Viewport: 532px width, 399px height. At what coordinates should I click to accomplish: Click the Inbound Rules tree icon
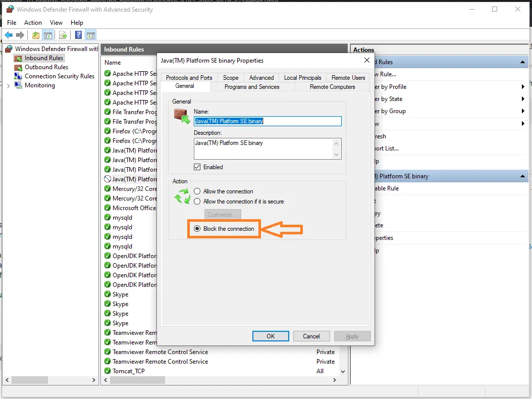[x=18, y=58]
